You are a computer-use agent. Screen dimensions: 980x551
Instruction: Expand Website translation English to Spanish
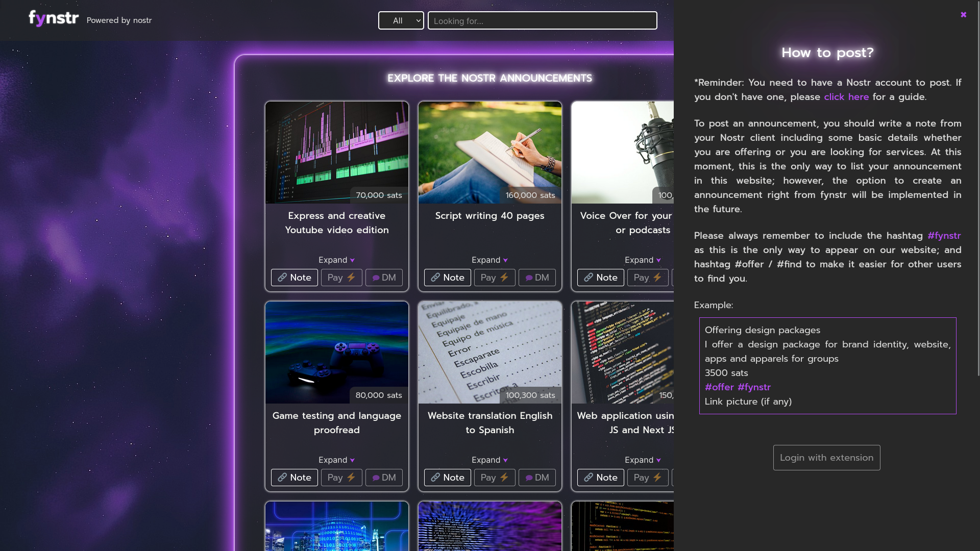(489, 460)
